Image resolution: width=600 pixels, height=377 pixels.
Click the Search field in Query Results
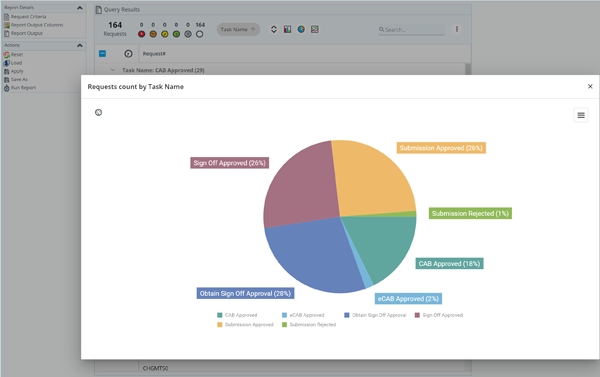pos(412,30)
